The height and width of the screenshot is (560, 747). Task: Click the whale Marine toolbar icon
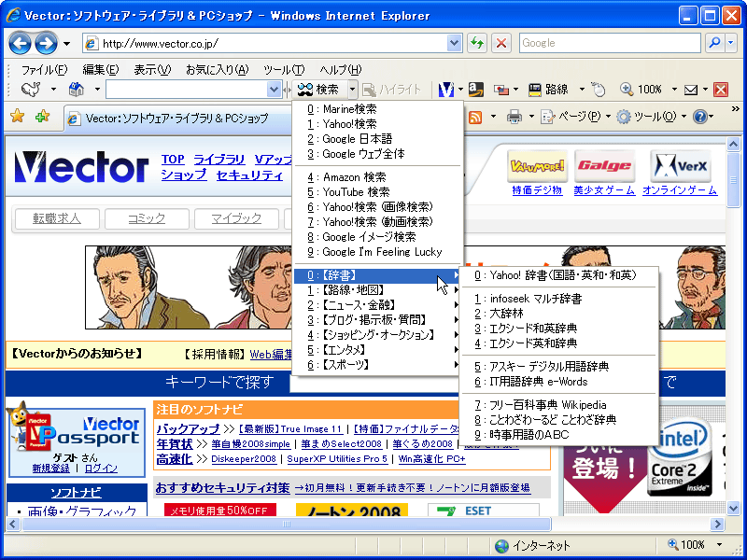click(x=32, y=89)
